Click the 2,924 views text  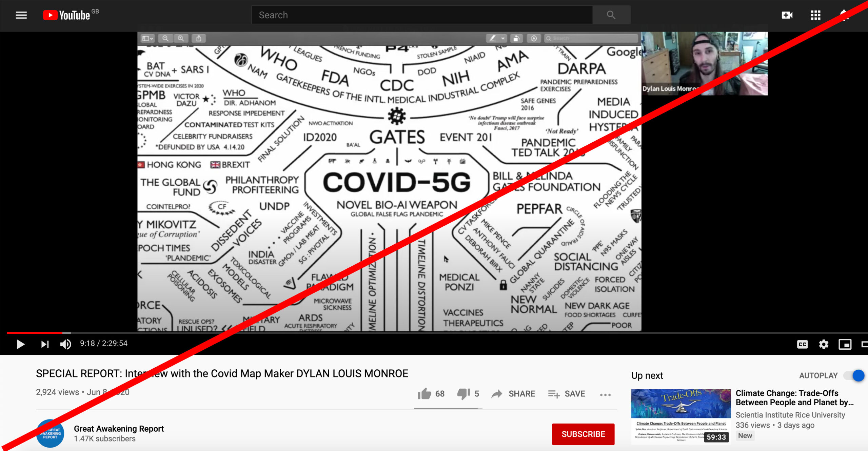pos(57,392)
